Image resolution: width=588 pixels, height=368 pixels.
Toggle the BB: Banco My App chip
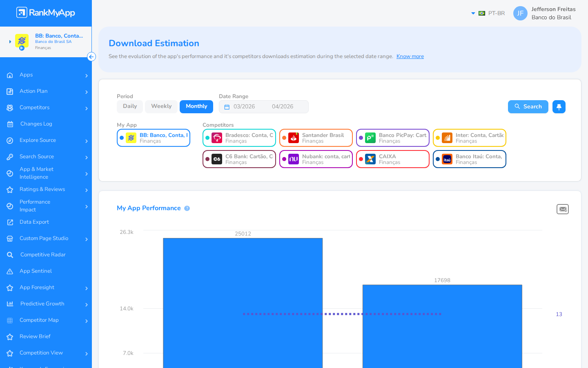click(x=154, y=138)
